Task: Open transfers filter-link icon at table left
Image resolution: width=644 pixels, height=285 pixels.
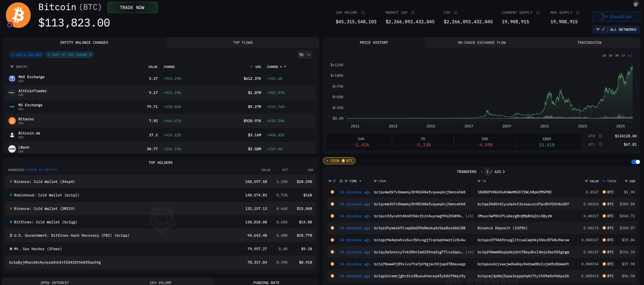Action: (x=332, y=181)
